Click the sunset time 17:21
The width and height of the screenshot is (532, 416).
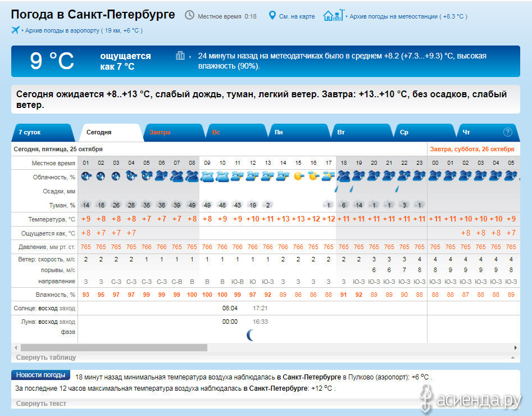pos(260,309)
